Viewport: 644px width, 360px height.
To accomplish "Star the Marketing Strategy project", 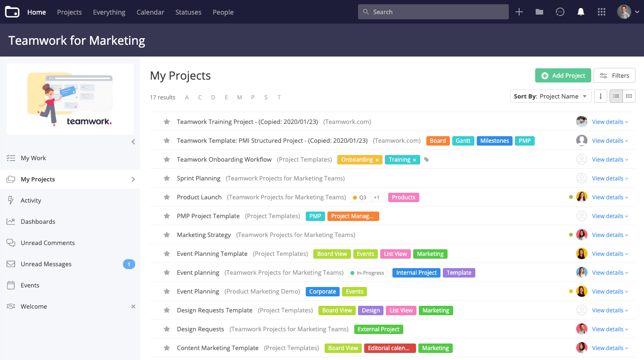I will click(166, 235).
